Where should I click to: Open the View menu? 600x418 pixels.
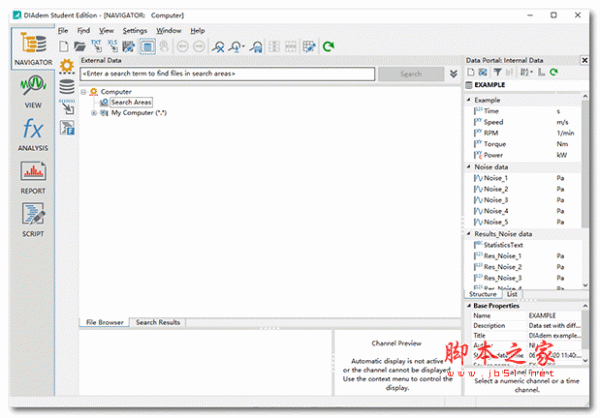click(x=106, y=31)
